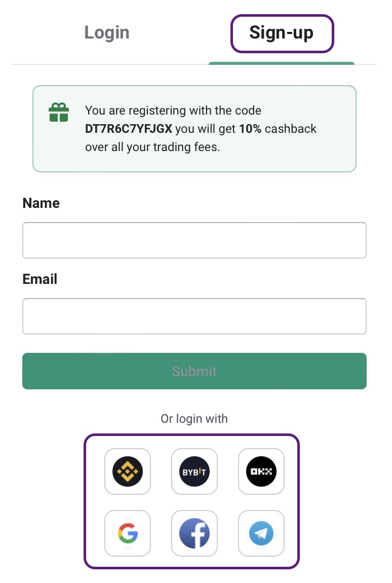The width and height of the screenshot is (392, 583).
Task: Continue with the Google icon
Action: (x=128, y=533)
